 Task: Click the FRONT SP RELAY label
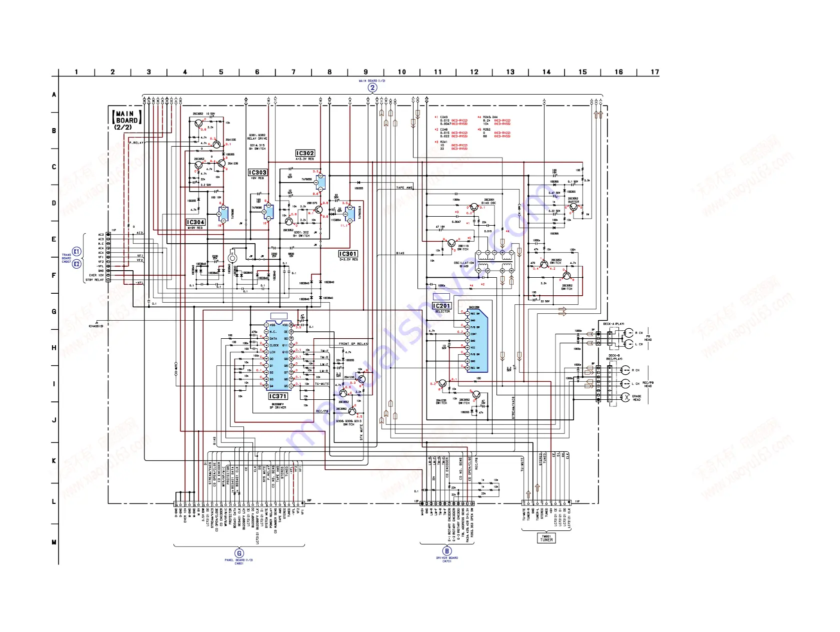[x=353, y=344]
